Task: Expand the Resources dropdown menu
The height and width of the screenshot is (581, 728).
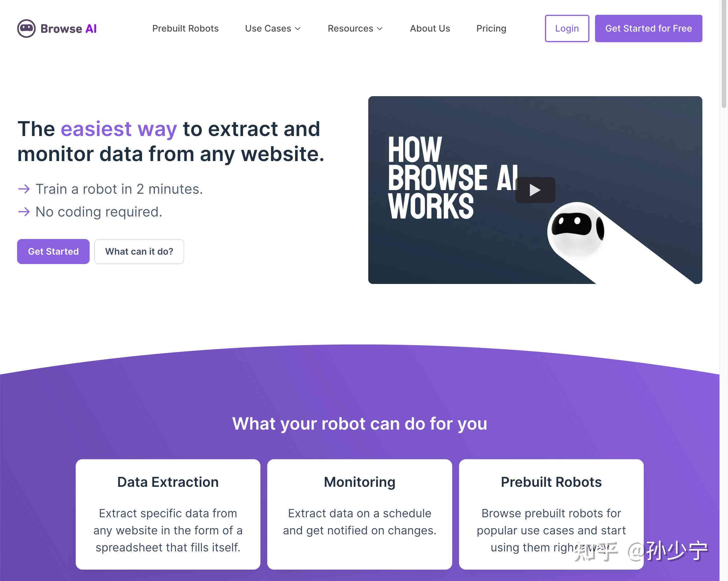Action: (x=356, y=28)
